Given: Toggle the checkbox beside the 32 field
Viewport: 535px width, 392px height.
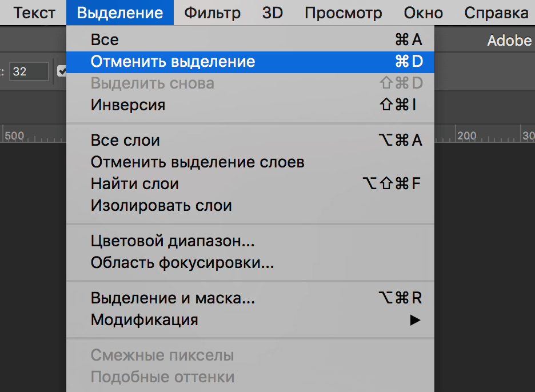Looking at the screenshot, I should pyautogui.click(x=62, y=71).
